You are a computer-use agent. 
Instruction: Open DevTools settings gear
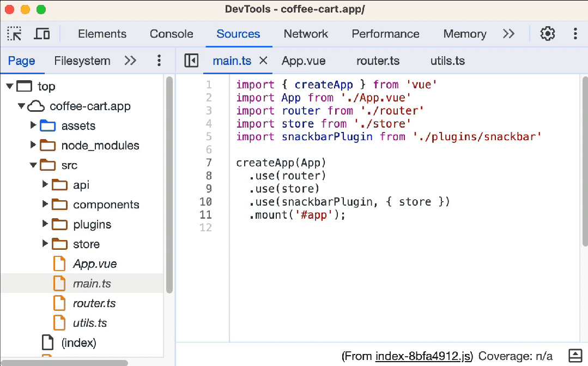coord(548,34)
